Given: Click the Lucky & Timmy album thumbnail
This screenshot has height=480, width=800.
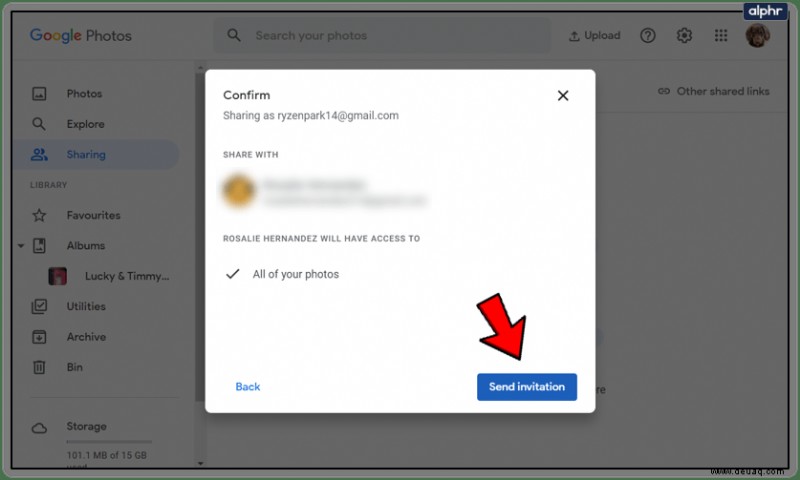Looking at the screenshot, I should click(58, 276).
